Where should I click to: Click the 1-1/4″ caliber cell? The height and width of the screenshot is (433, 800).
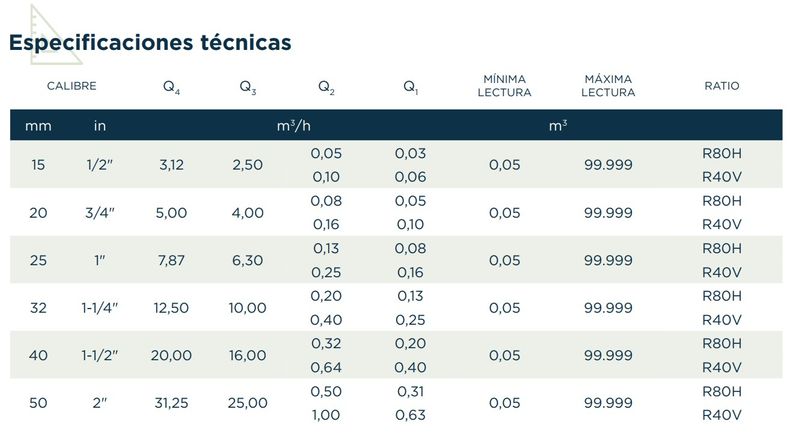click(100, 308)
